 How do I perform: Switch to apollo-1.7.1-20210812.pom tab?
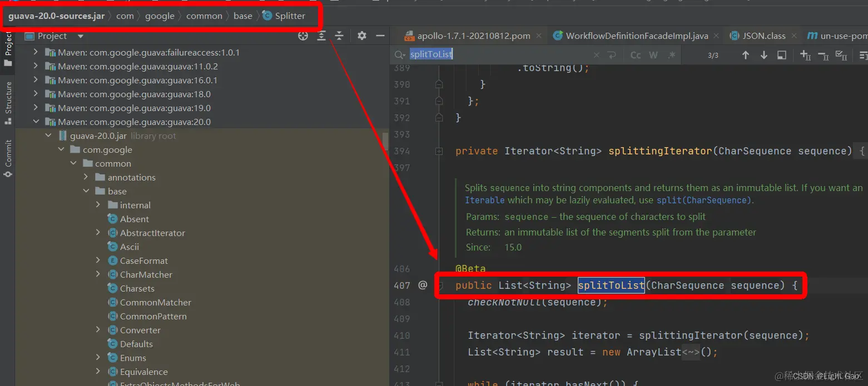[x=473, y=36]
